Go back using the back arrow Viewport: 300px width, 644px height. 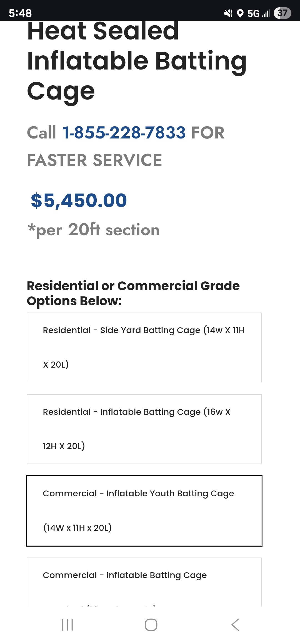coord(235,625)
